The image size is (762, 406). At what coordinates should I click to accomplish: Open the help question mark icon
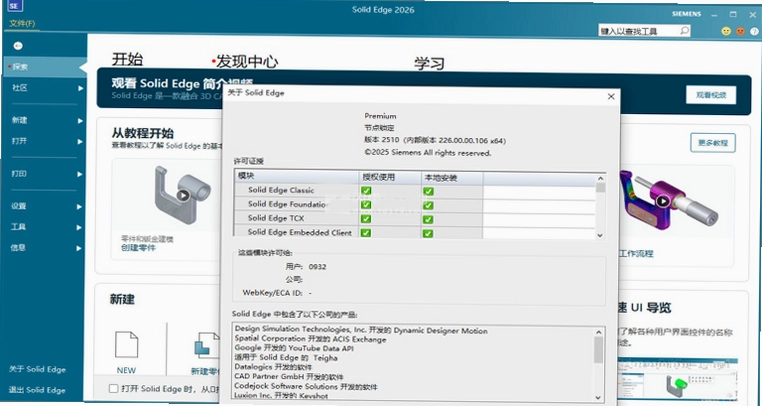pyautogui.click(x=754, y=31)
